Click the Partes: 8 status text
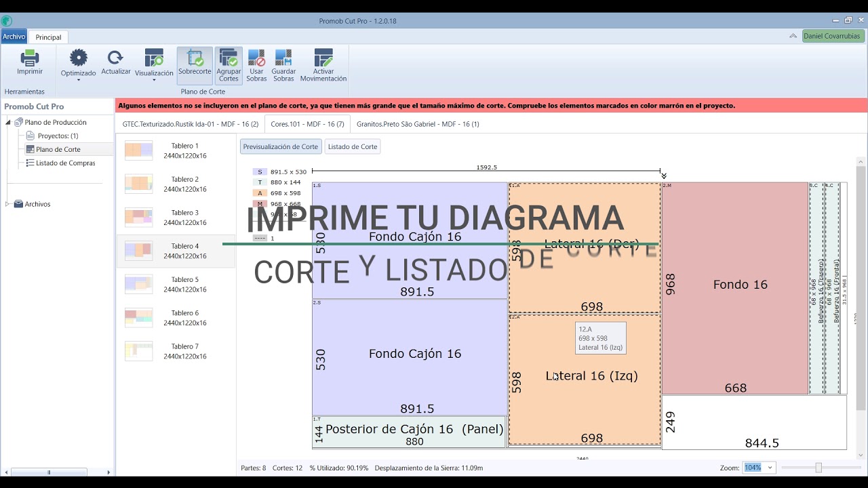 [x=254, y=468]
